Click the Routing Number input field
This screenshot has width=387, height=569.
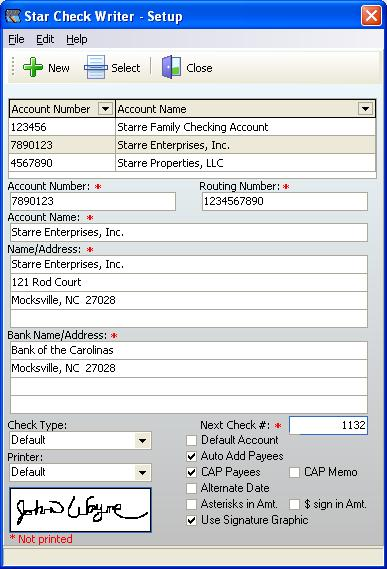pos(285,201)
